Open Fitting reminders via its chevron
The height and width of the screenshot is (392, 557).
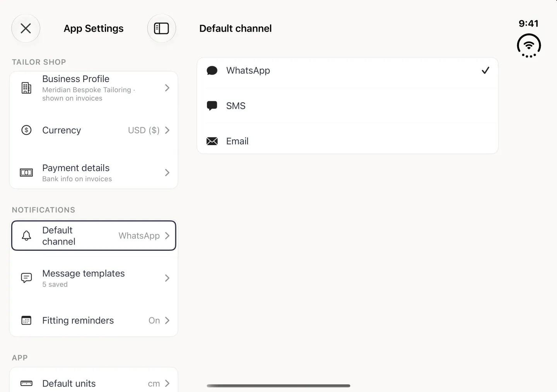(167, 320)
